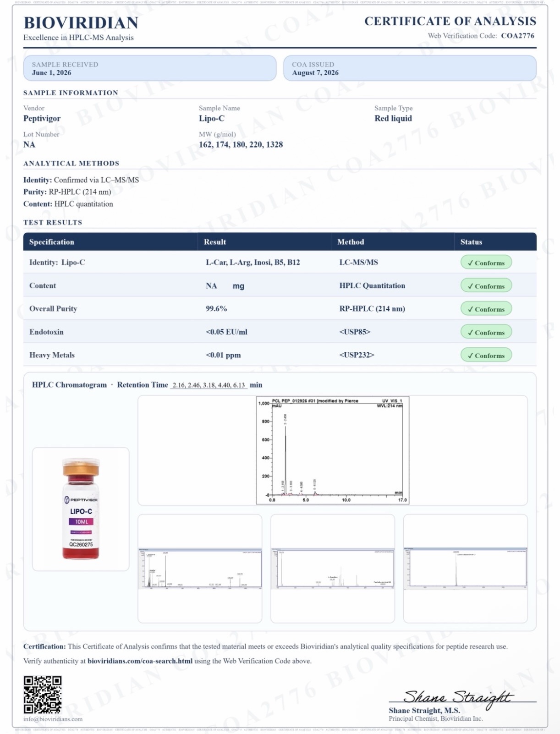
Task: Click the Shane Straight cursive signature
Action: [457, 698]
